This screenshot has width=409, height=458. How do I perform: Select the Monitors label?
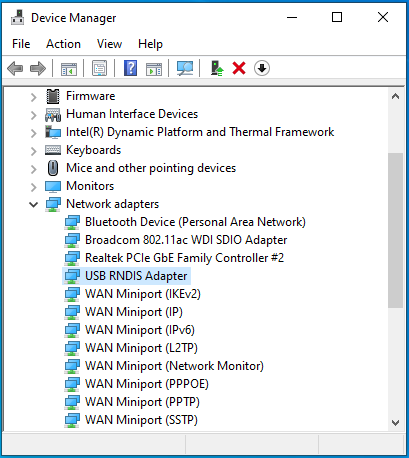[90, 186]
